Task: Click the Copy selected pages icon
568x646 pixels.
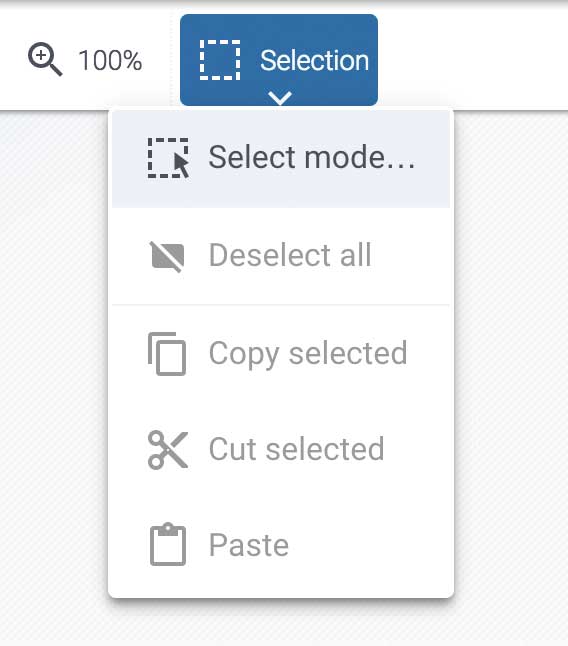Action: click(167, 353)
